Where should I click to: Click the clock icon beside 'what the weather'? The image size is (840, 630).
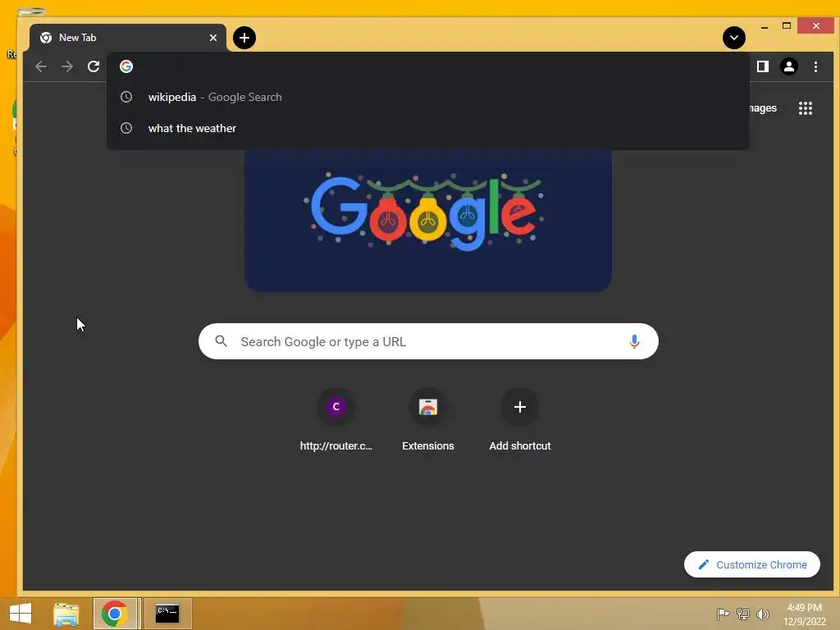point(126,128)
